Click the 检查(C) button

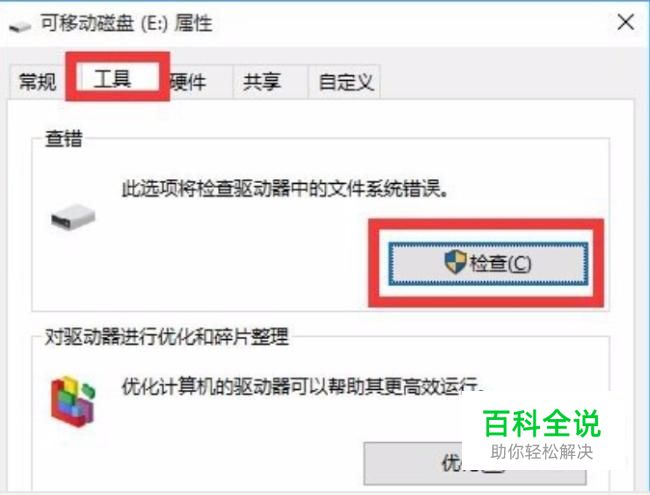pos(488,264)
